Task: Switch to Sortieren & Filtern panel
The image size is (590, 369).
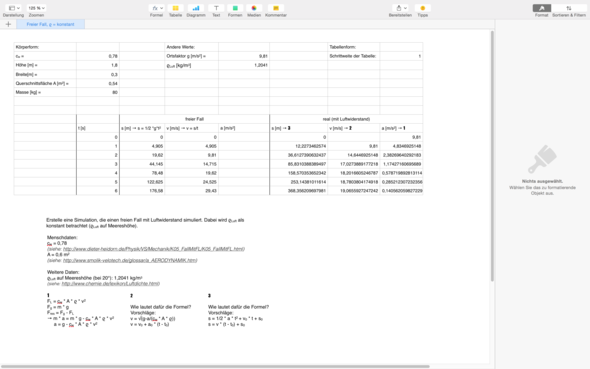Action: coord(569,8)
